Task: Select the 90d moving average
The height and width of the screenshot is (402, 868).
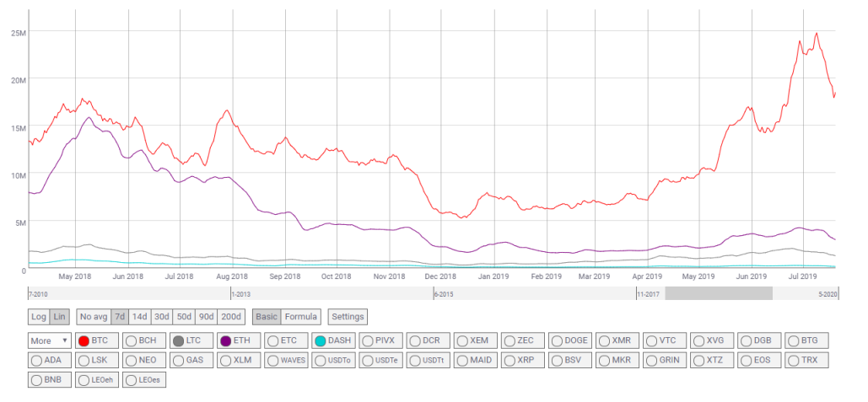Action: (206, 317)
